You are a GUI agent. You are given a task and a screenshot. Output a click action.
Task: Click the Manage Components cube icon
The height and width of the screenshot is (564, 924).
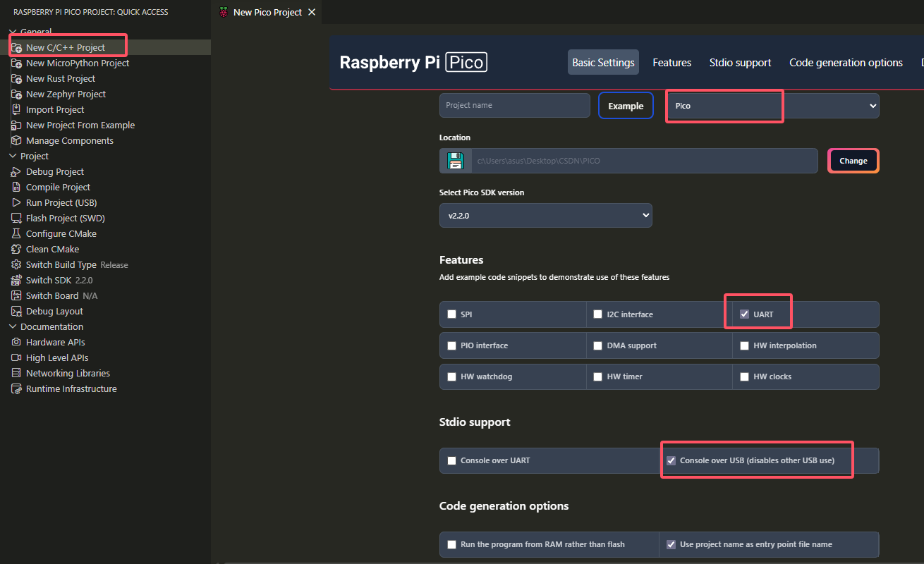point(16,141)
